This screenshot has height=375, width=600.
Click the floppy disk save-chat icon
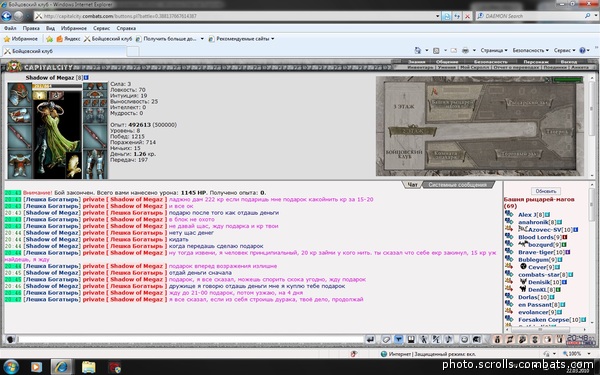click(411, 339)
